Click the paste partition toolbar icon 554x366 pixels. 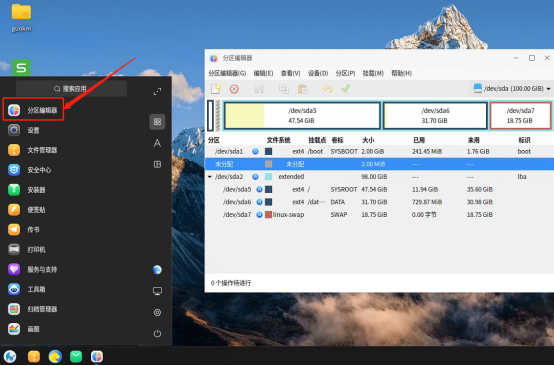(x=302, y=89)
